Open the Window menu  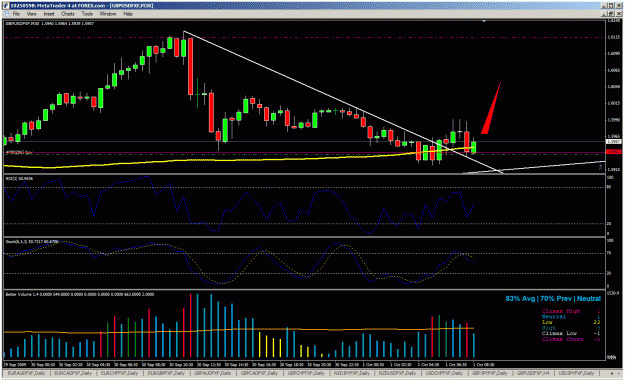tap(107, 14)
